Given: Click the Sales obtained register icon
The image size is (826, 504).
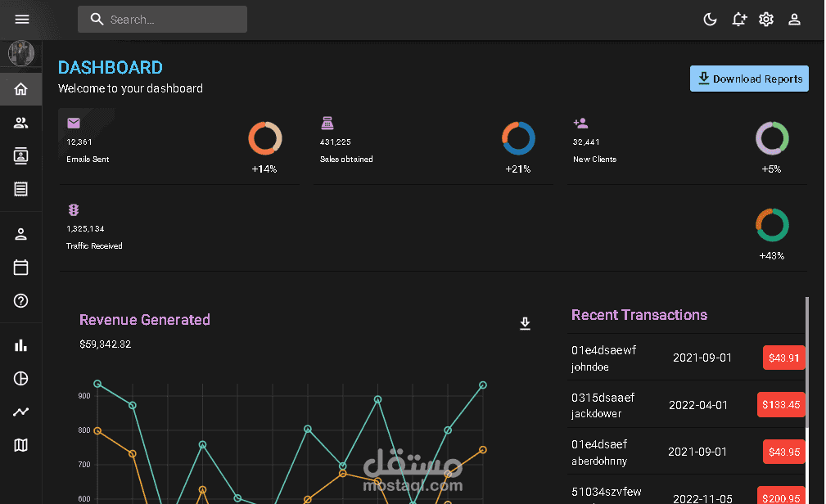Looking at the screenshot, I should (327, 124).
